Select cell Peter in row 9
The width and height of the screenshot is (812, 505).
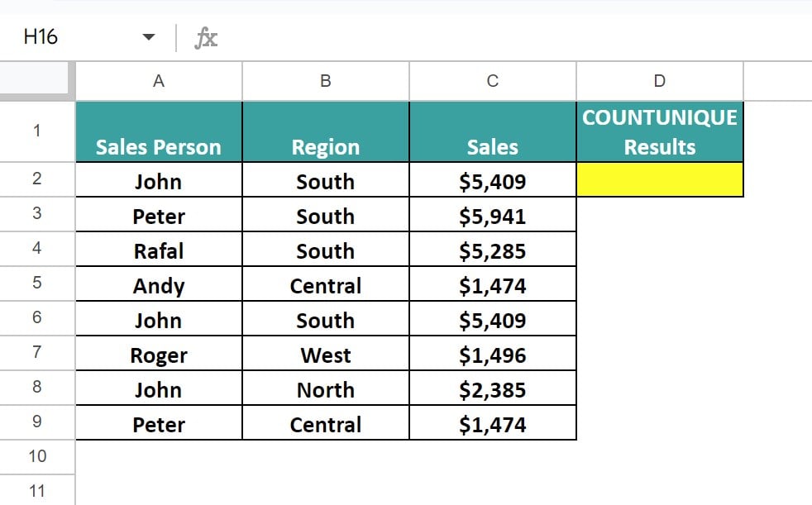[159, 422]
